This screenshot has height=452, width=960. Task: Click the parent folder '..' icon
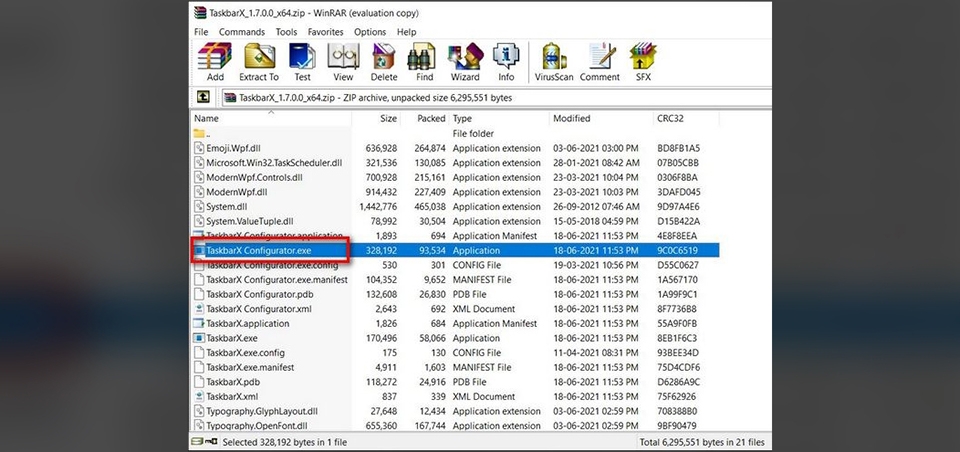pyautogui.click(x=199, y=133)
